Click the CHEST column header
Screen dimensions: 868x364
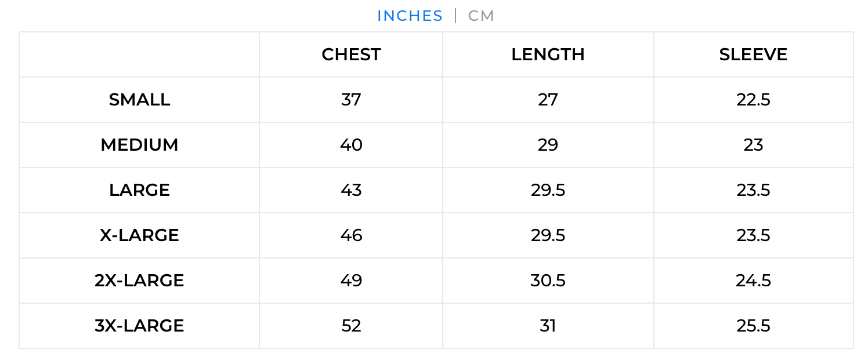coord(351,54)
